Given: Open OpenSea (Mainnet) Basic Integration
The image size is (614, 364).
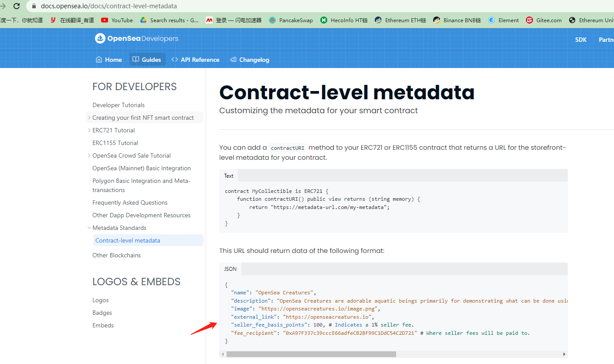Looking at the screenshot, I should pyautogui.click(x=142, y=168).
